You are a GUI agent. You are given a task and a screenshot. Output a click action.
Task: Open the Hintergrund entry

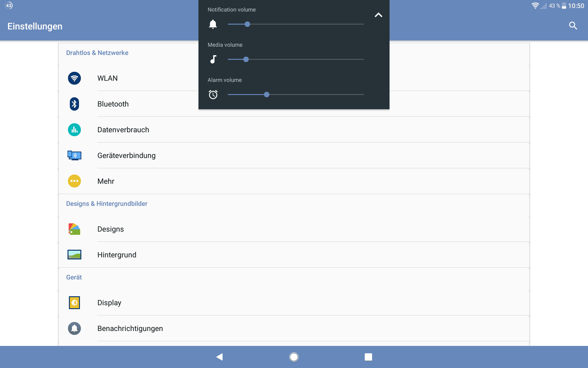tap(294, 255)
